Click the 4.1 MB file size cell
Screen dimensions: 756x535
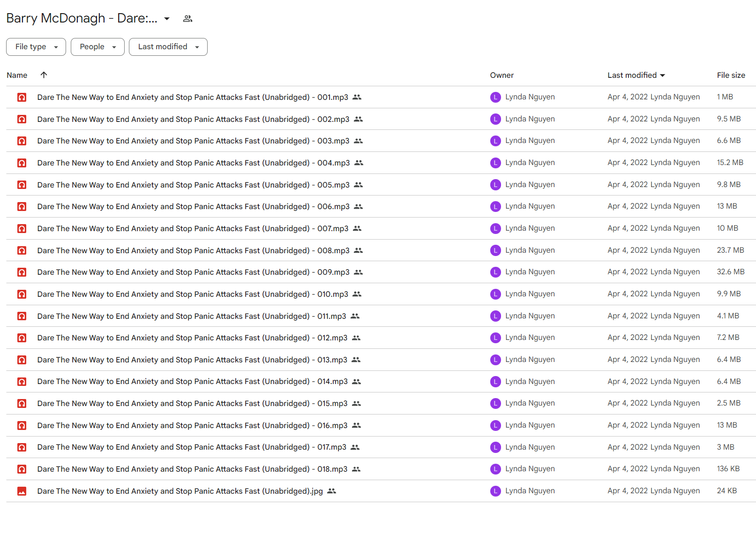coord(728,316)
